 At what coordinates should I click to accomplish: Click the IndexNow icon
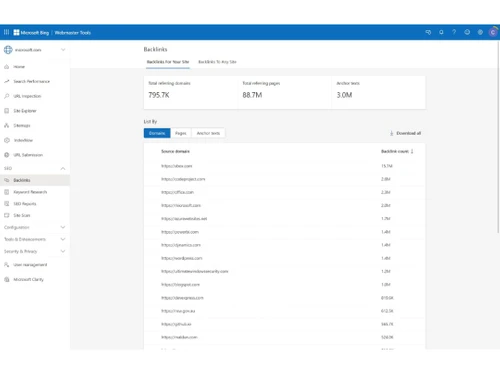click(x=6, y=140)
